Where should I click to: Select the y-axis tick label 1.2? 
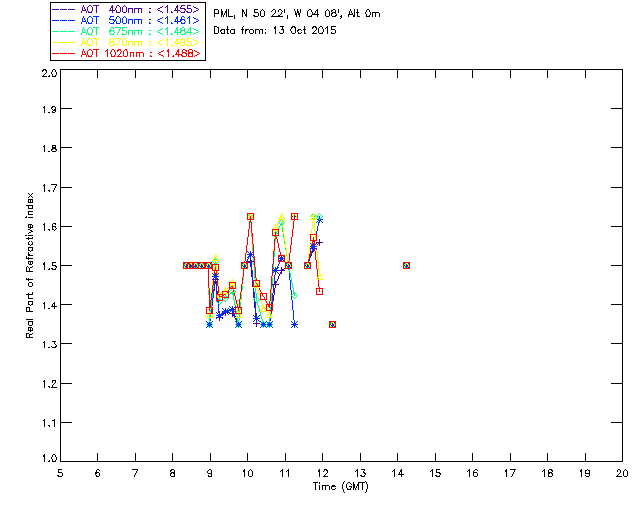click(x=49, y=384)
